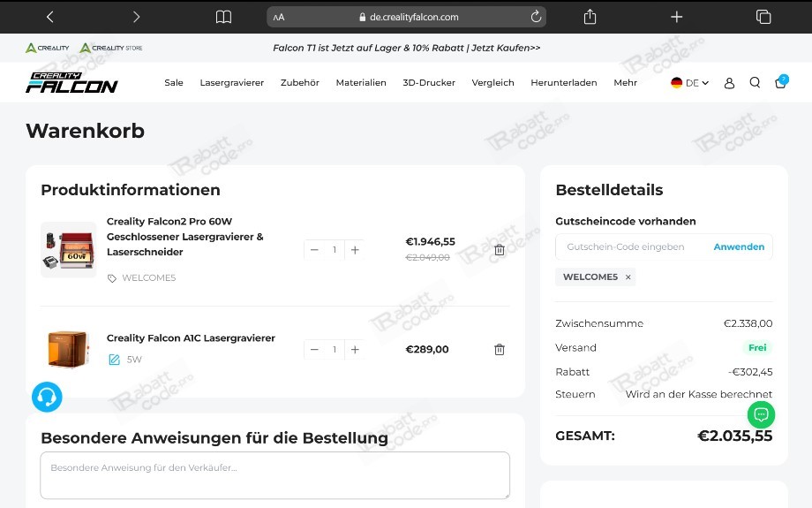Click the Besondere Anweisung für den Verkäufer textarea

275,475
